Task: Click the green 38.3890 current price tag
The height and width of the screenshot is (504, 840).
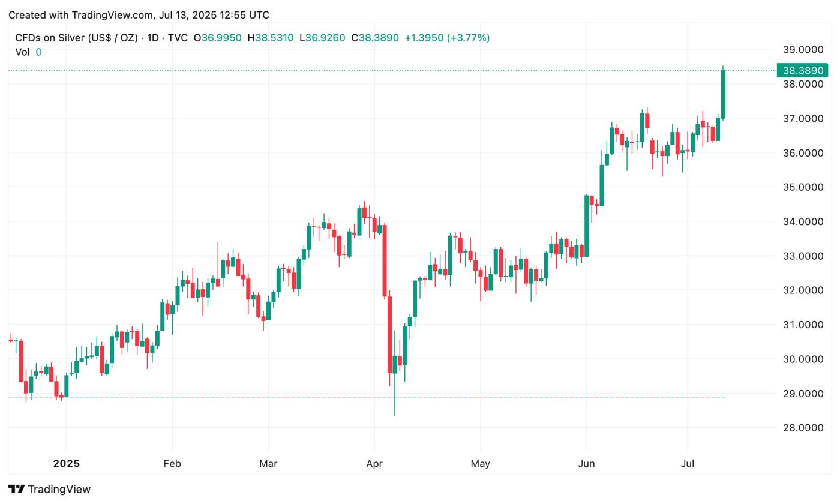Action: tap(802, 70)
